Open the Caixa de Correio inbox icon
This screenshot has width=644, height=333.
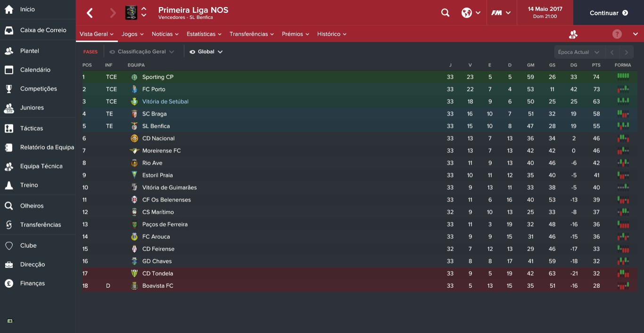(9, 30)
